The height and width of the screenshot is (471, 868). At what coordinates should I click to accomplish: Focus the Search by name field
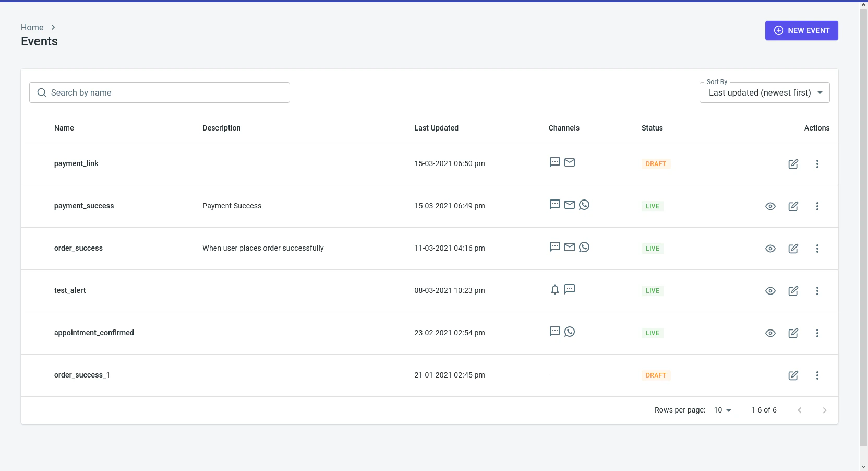[x=160, y=92]
